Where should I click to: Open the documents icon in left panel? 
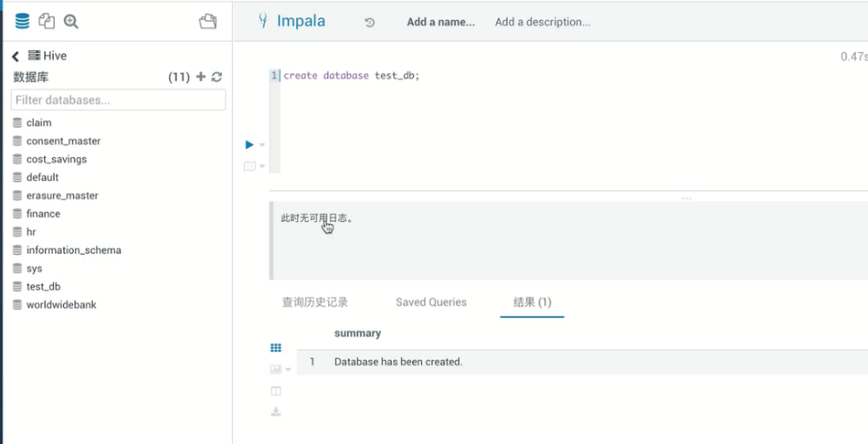47,22
